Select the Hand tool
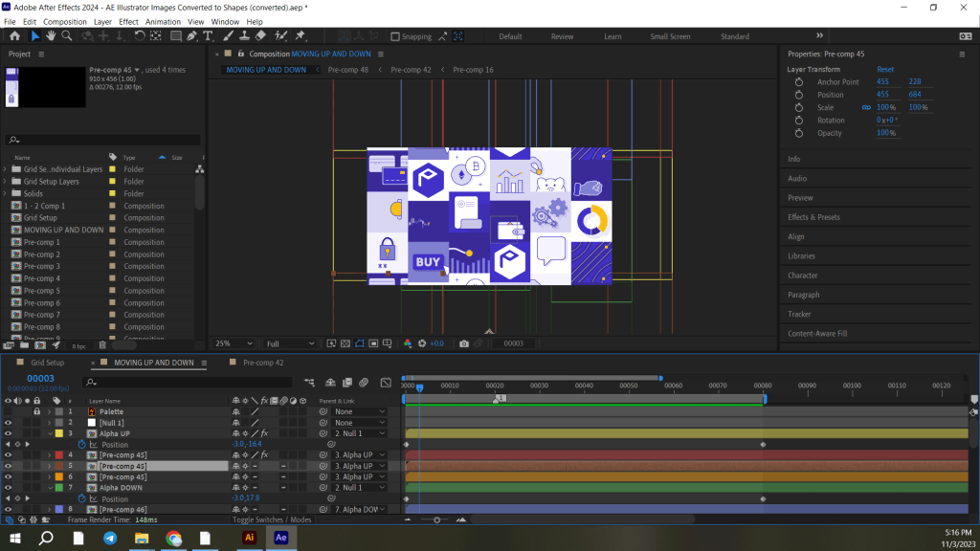This screenshot has height=551, width=980. click(x=51, y=36)
